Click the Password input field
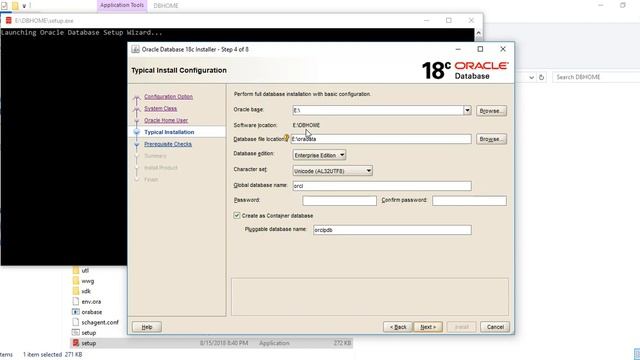This screenshot has width=640, height=360. 339,200
